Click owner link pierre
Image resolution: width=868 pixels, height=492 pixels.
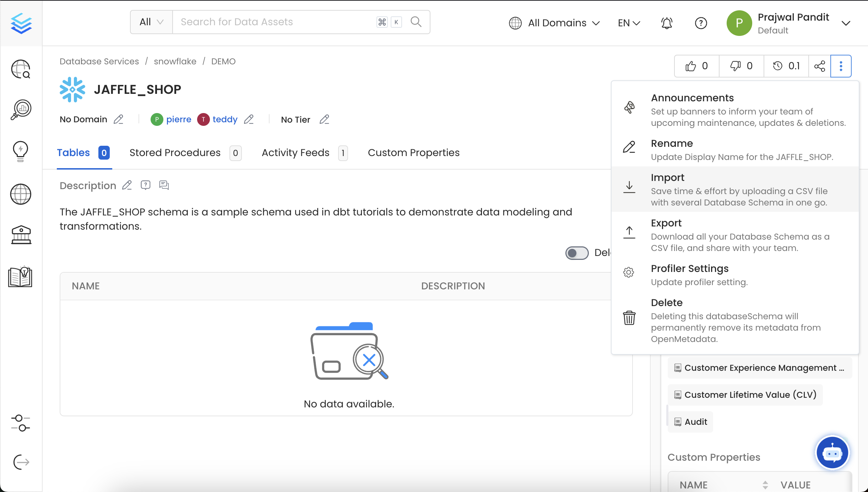tap(179, 119)
